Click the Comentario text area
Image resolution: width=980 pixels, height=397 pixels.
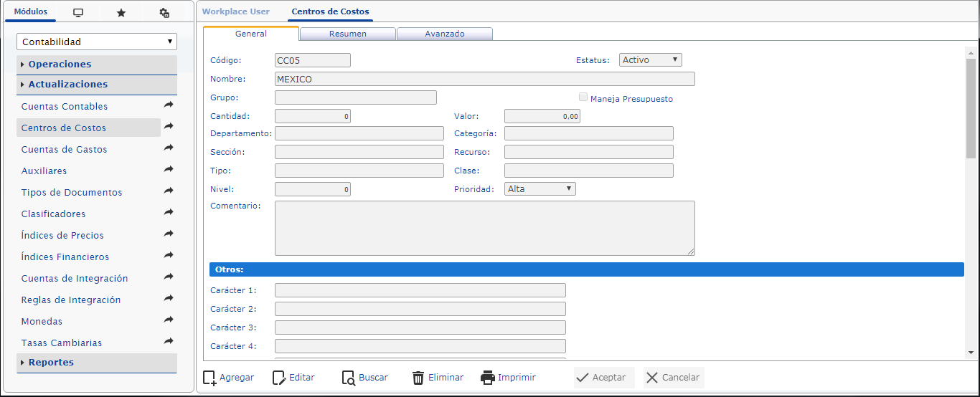[485, 228]
